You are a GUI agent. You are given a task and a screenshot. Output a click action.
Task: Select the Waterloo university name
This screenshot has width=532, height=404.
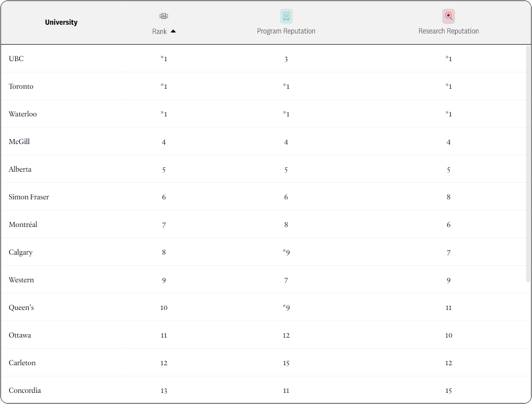23,113
